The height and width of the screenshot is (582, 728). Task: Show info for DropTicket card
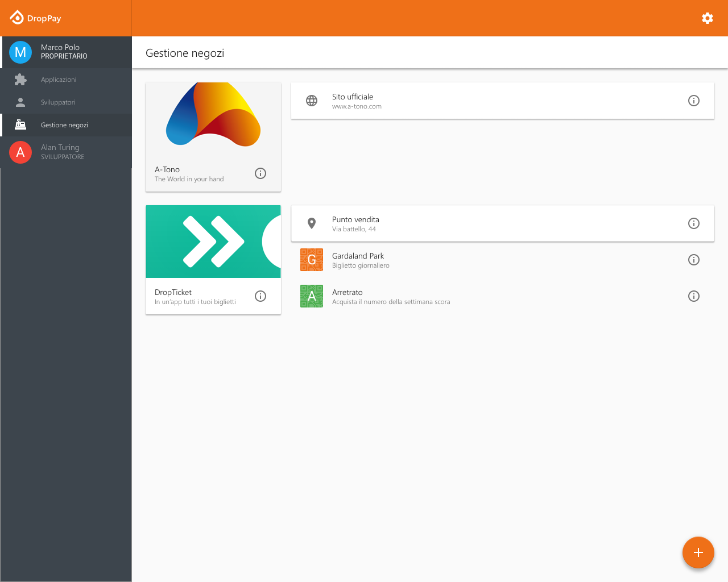[260, 296]
